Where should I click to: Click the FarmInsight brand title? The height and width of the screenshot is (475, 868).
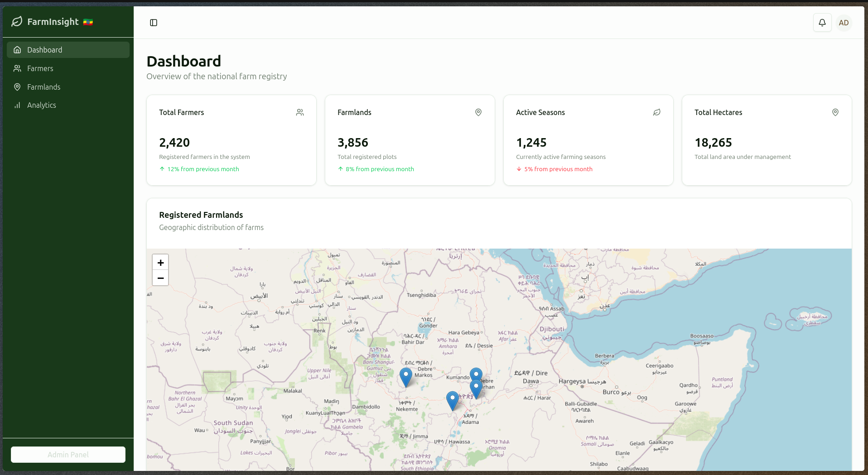53,22
